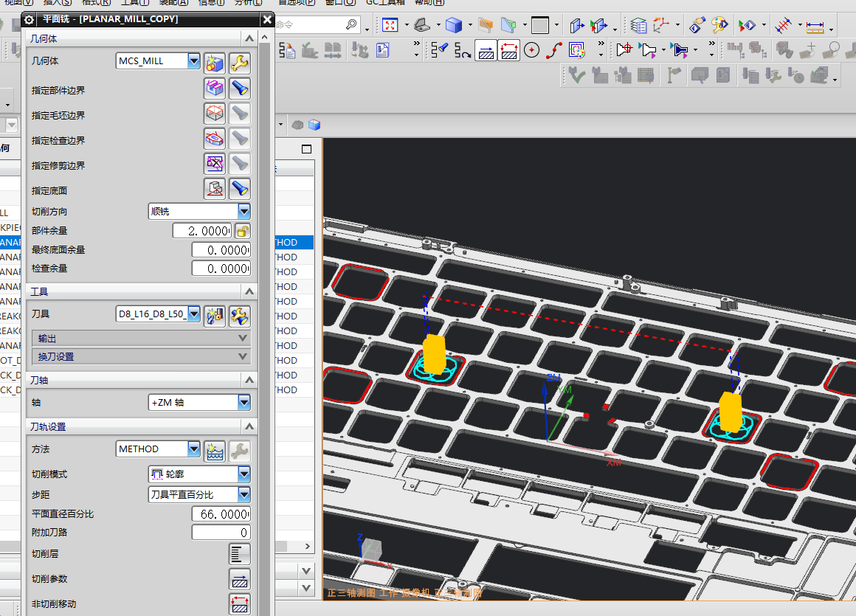This screenshot has height=616, width=856.
Task: Click the command finder magnifier icon
Action: [351, 24]
